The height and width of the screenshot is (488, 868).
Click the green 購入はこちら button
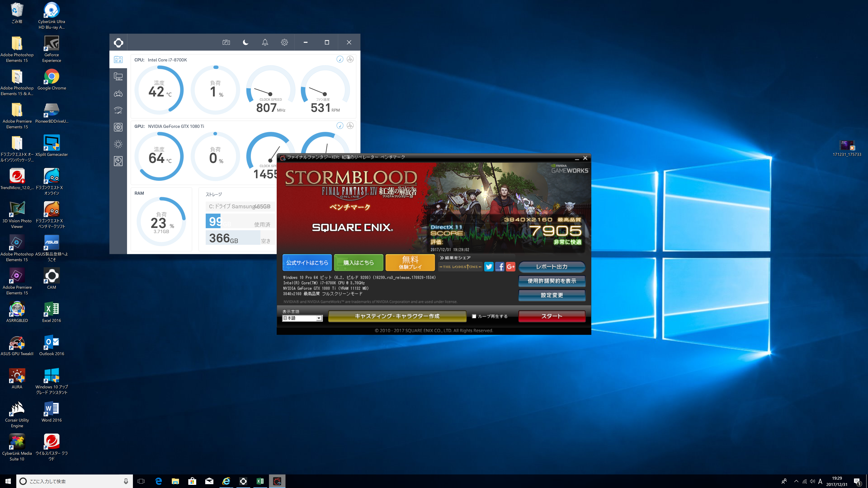[359, 263]
